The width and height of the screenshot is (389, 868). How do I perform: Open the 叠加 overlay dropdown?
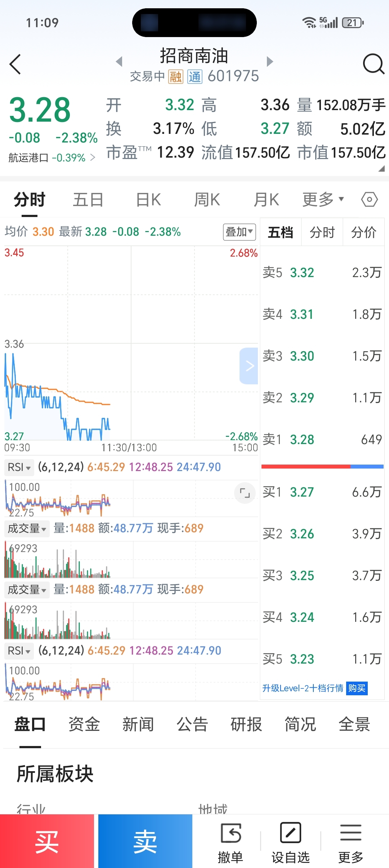[240, 232]
